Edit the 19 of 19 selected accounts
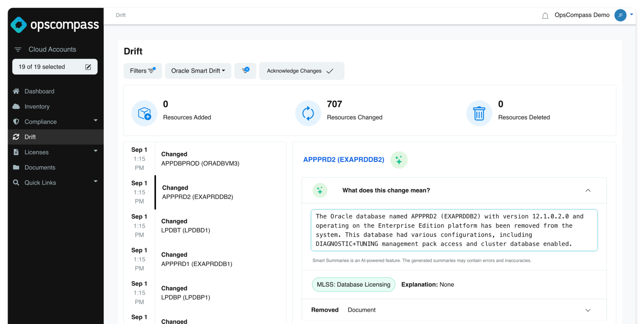This screenshot has height=324, width=644. [88, 67]
